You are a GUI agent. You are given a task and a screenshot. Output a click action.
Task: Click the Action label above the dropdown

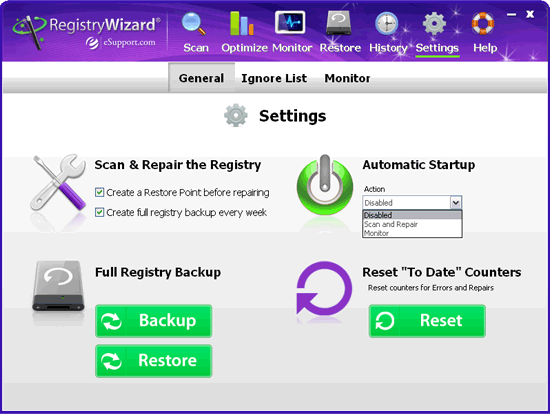click(374, 189)
